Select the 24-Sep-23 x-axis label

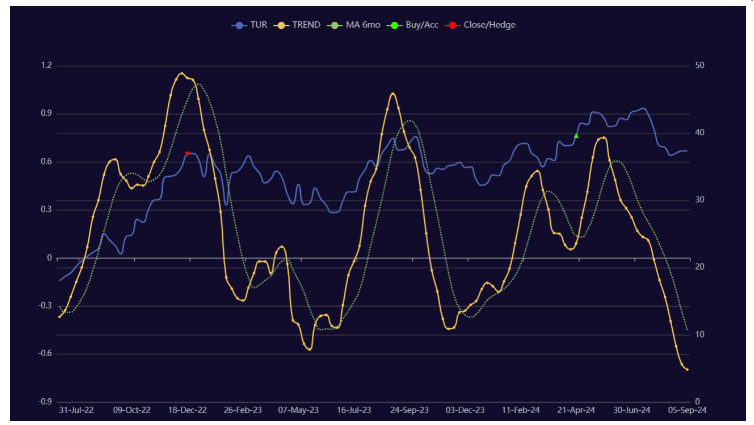pos(409,410)
